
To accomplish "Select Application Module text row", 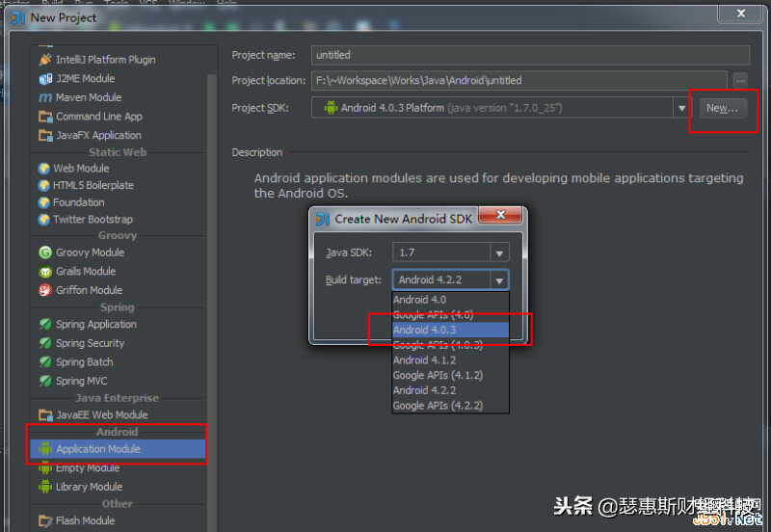I will point(118,449).
